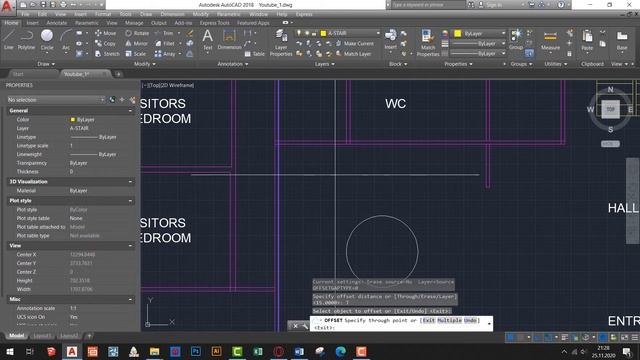
Task: Expand the Draw panel
Action: click(x=46, y=64)
